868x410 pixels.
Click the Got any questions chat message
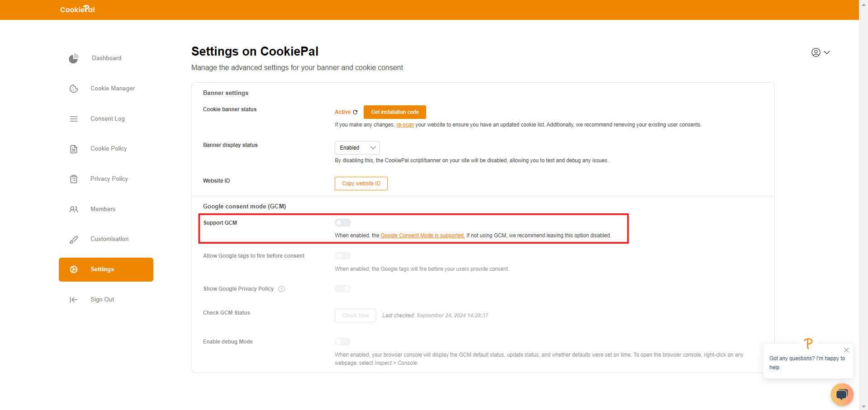click(807, 363)
